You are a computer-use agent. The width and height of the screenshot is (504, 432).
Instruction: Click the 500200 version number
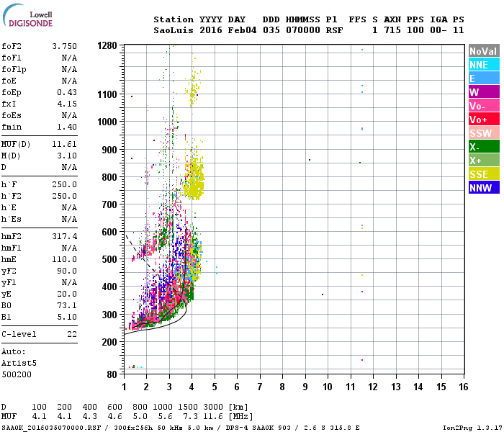17,374
